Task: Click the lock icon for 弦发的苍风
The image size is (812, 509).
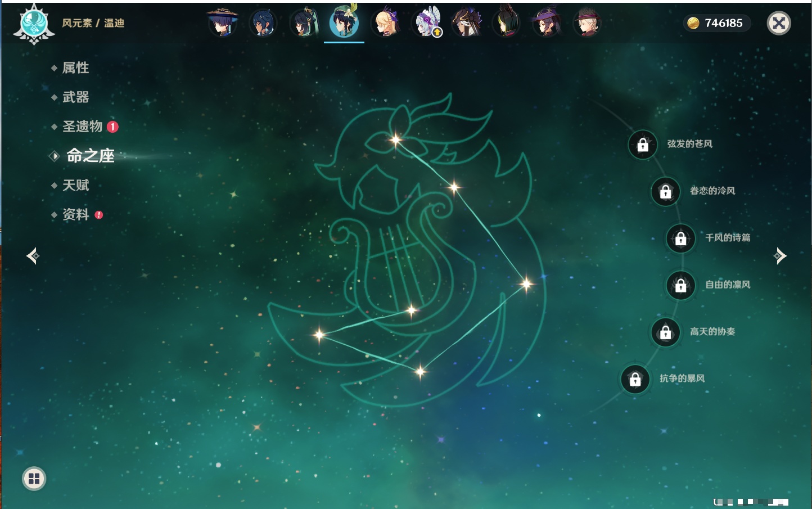Action: pos(643,145)
